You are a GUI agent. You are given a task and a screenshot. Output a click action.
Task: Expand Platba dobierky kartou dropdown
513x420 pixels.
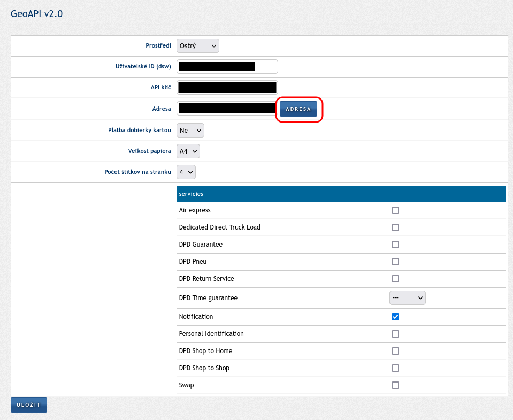point(190,130)
